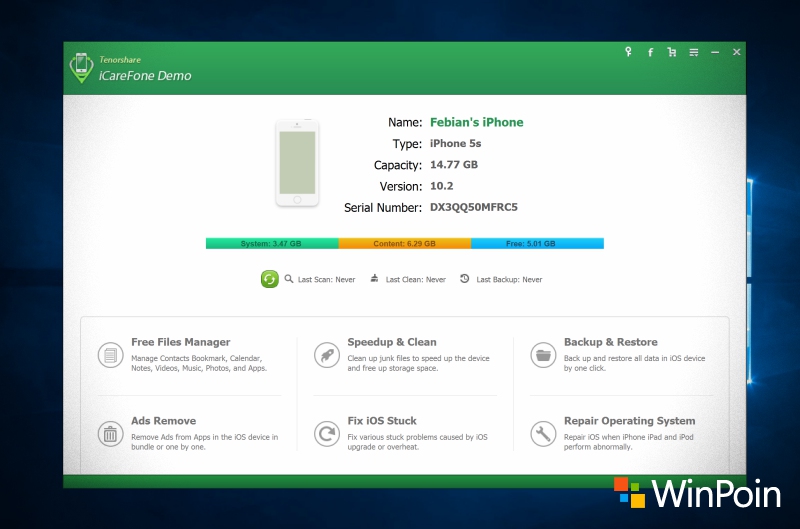The width and height of the screenshot is (800, 529).
Task: Click the orange Content storage bar segment
Action: (x=404, y=243)
